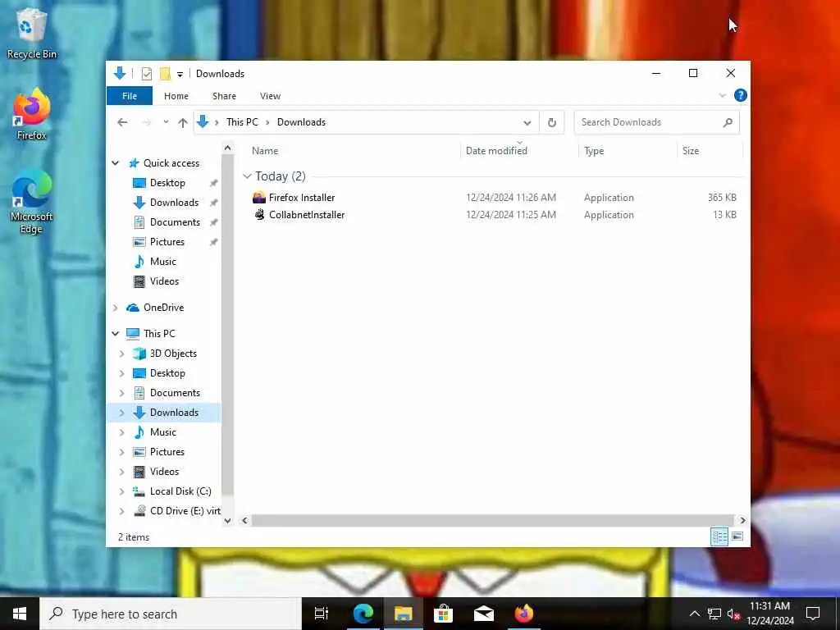Sort by the Name column header
Screen dimensions: 840x630
coord(354,151)
